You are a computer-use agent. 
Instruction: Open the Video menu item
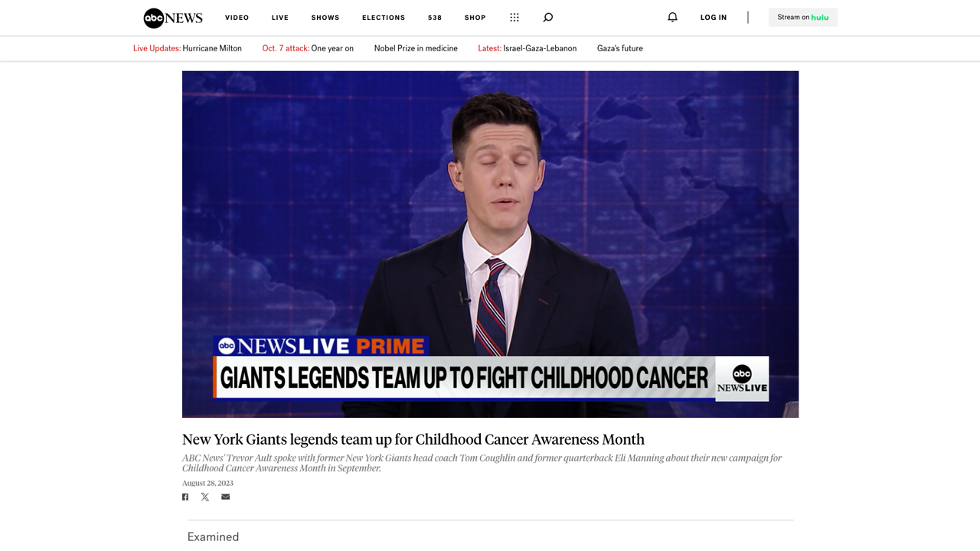pos(237,18)
